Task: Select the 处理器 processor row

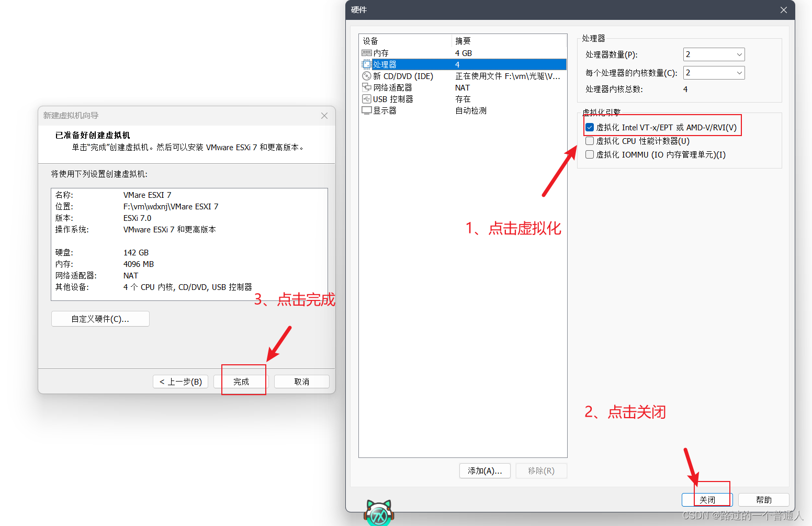Action: coord(463,64)
